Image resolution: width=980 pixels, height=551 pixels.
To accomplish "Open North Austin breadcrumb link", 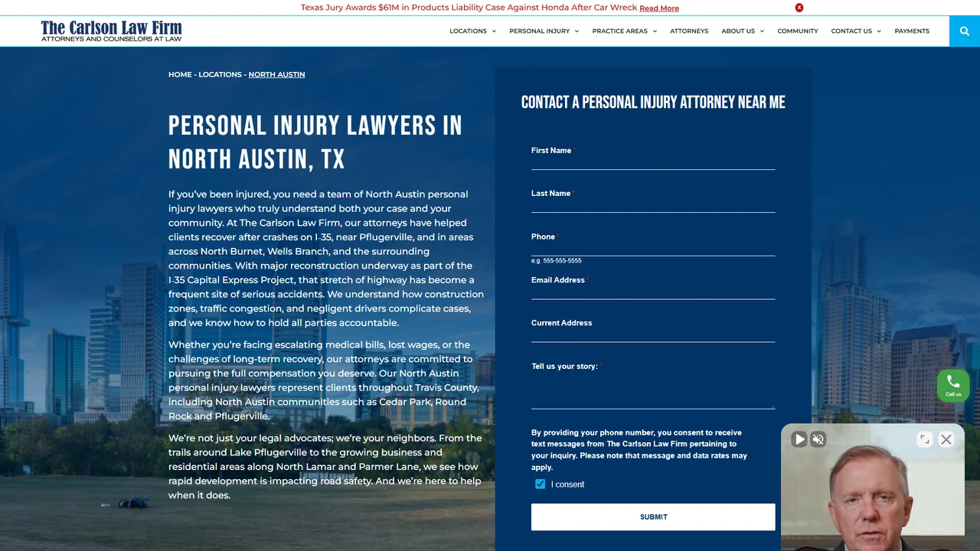I will (276, 74).
